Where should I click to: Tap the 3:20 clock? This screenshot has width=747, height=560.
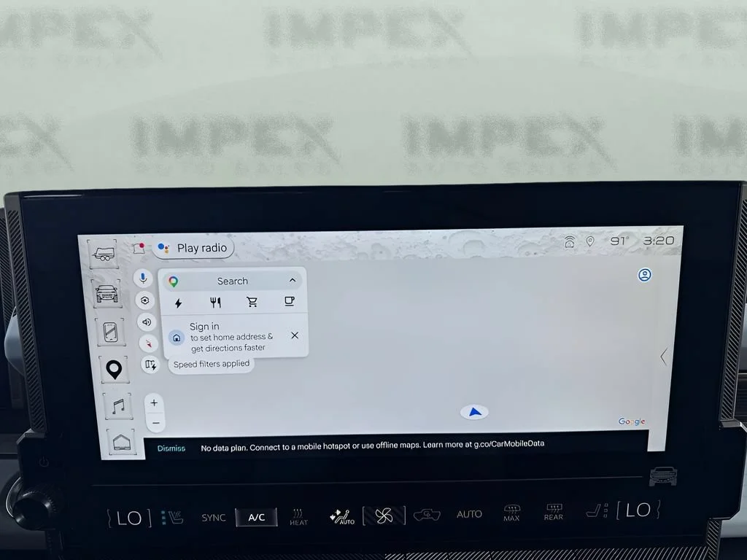pyautogui.click(x=659, y=241)
